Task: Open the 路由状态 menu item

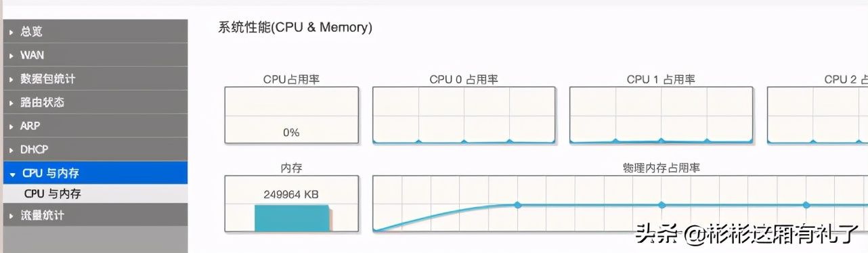Action: [x=93, y=102]
